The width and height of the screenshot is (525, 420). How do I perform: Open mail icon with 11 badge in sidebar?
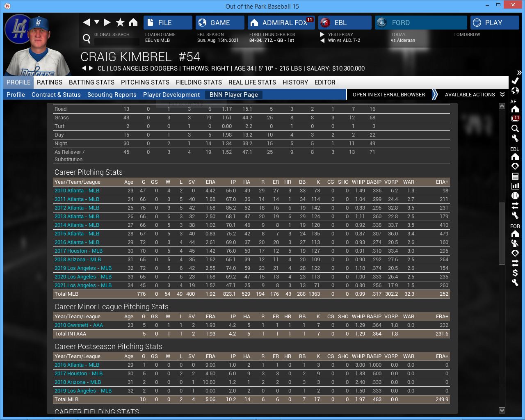tap(515, 119)
